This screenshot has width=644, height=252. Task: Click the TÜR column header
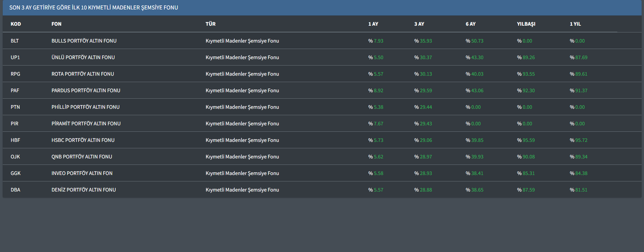[210, 24]
